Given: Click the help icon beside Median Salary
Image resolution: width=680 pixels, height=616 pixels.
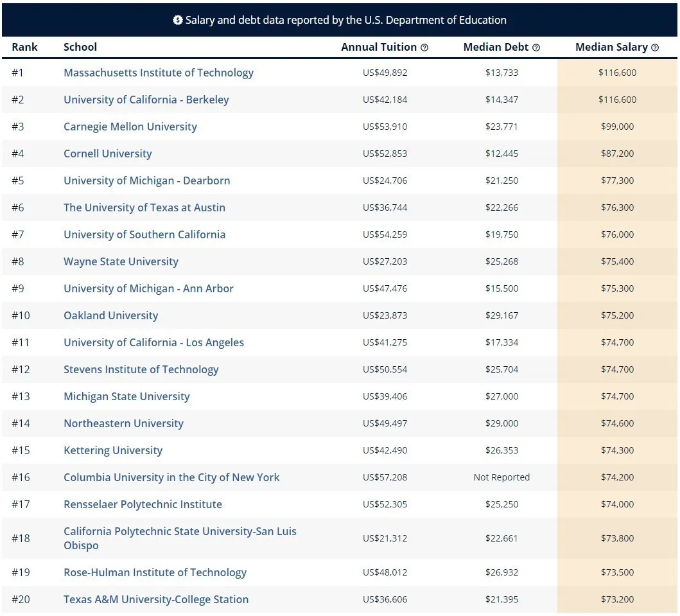Looking at the screenshot, I should click(x=655, y=48).
